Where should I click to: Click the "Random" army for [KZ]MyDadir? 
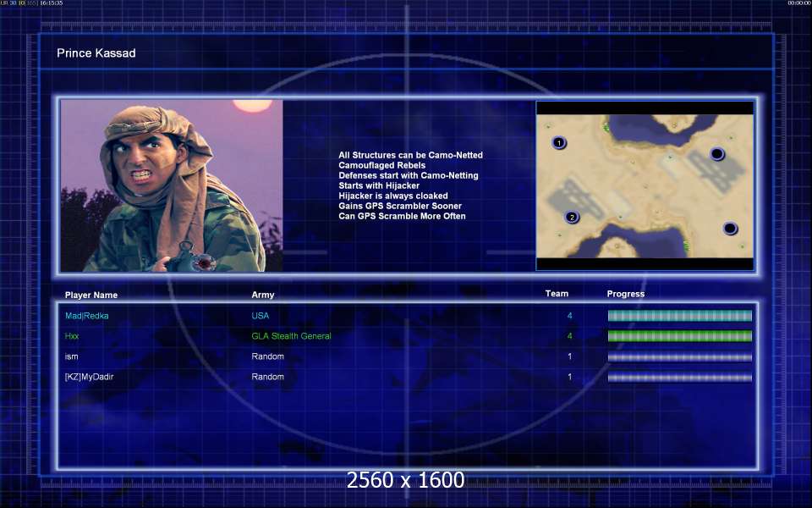[x=268, y=377]
